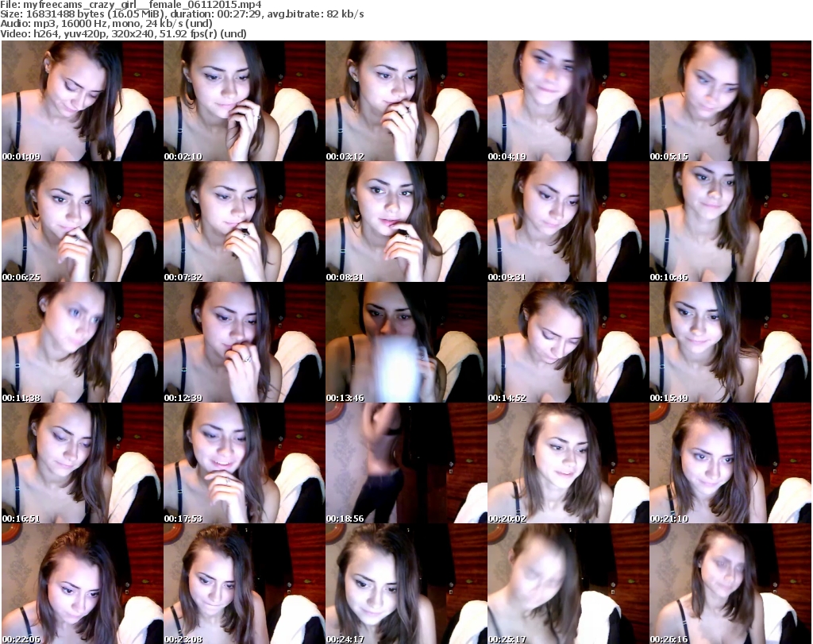The height and width of the screenshot is (644, 813).
Task: Click the frame at 00:05:15
Action: (729, 102)
